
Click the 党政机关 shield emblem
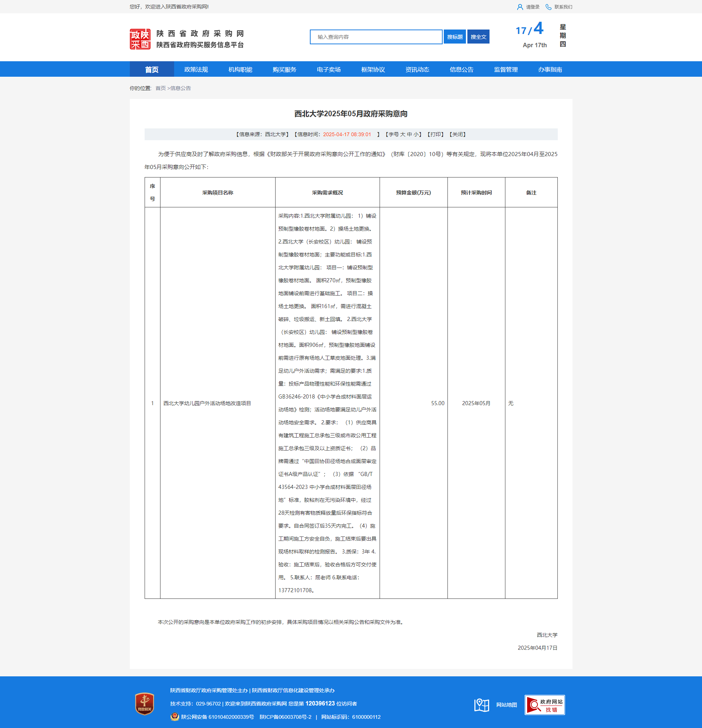[145, 704]
